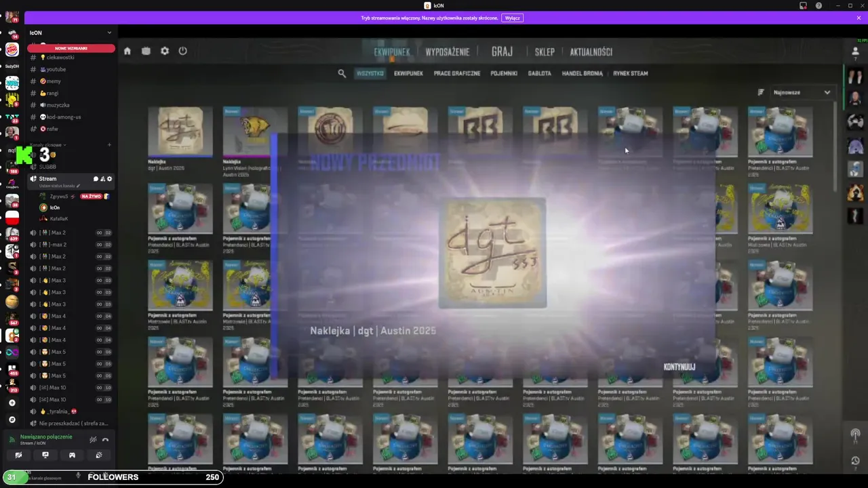868x488 pixels.
Task: Select the Gablota filter
Action: [540, 73]
